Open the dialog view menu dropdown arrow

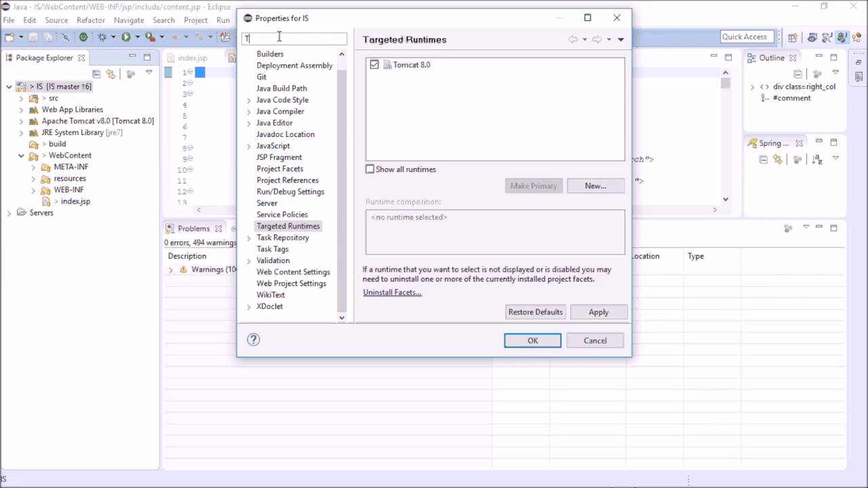(x=620, y=39)
